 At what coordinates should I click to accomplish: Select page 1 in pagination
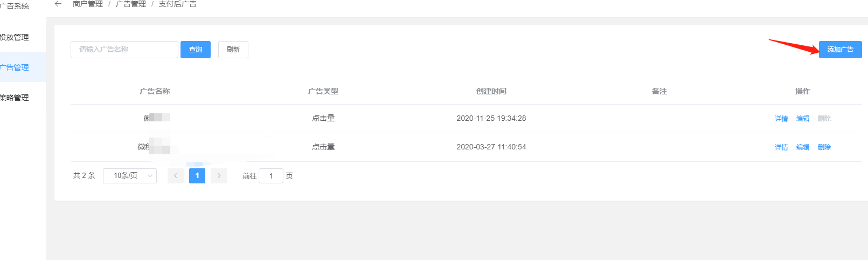[197, 176]
